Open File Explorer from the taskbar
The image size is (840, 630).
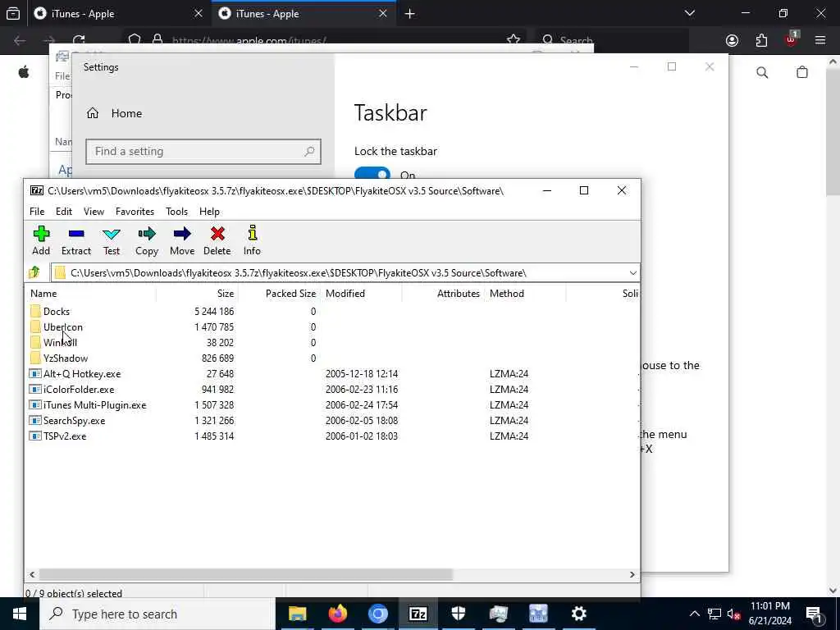(297, 614)
